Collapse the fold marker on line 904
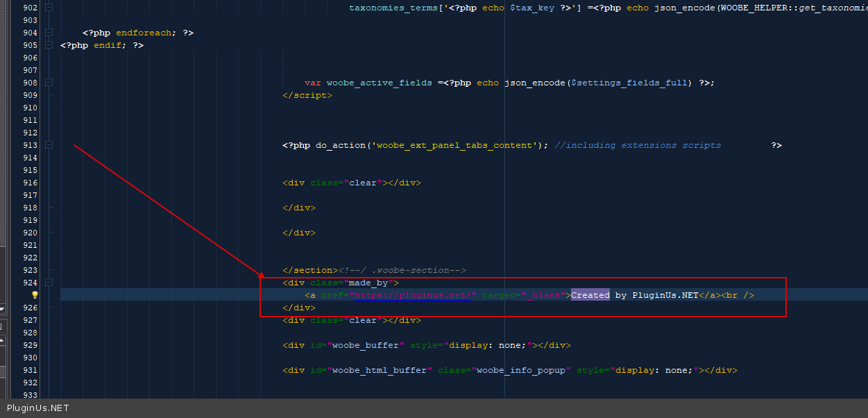Viewport: 868px width, 418px height. (49, 33)
